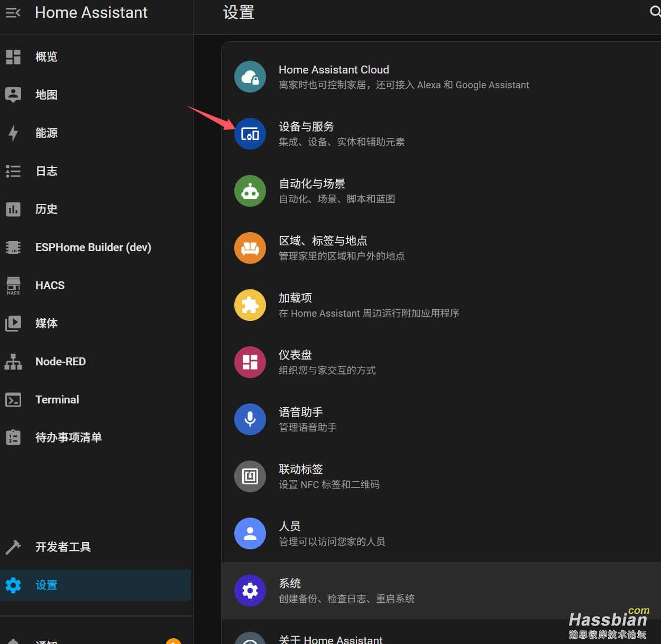Open 加载项 settings entry

pyautogui.click(x=441, y=305)
